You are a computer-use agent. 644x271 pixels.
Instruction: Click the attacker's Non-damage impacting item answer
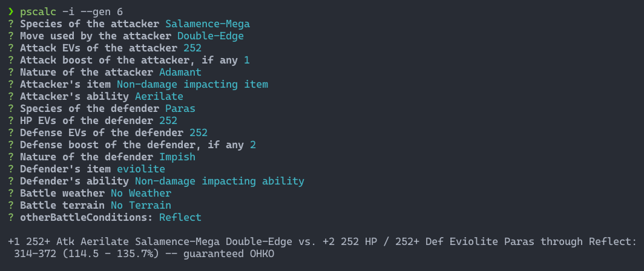pos(192,84)
